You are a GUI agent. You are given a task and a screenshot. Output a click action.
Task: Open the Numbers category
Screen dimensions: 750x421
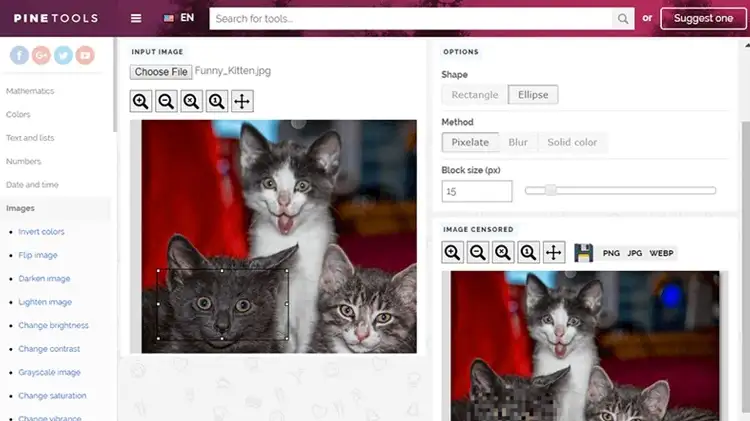(x=23, y=161)
